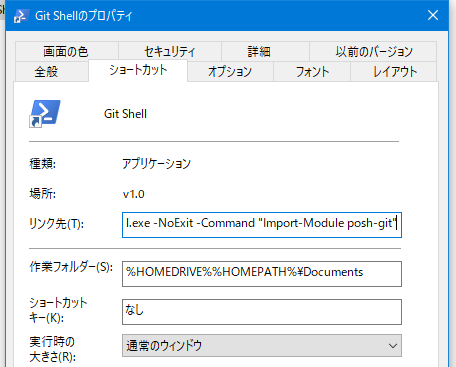The width and height of the screenshot is (456, 367).
Task: Click the 種類: label
Action: (x=43, y=164)
